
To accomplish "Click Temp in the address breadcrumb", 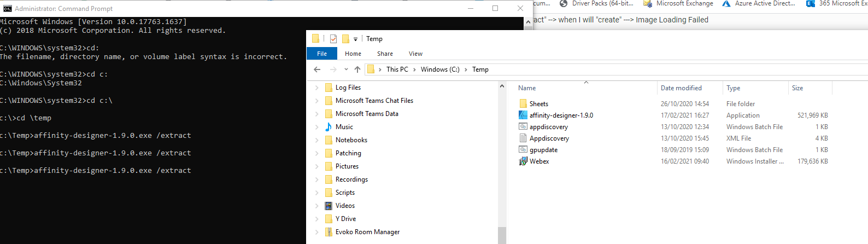I will coord(480,69).
